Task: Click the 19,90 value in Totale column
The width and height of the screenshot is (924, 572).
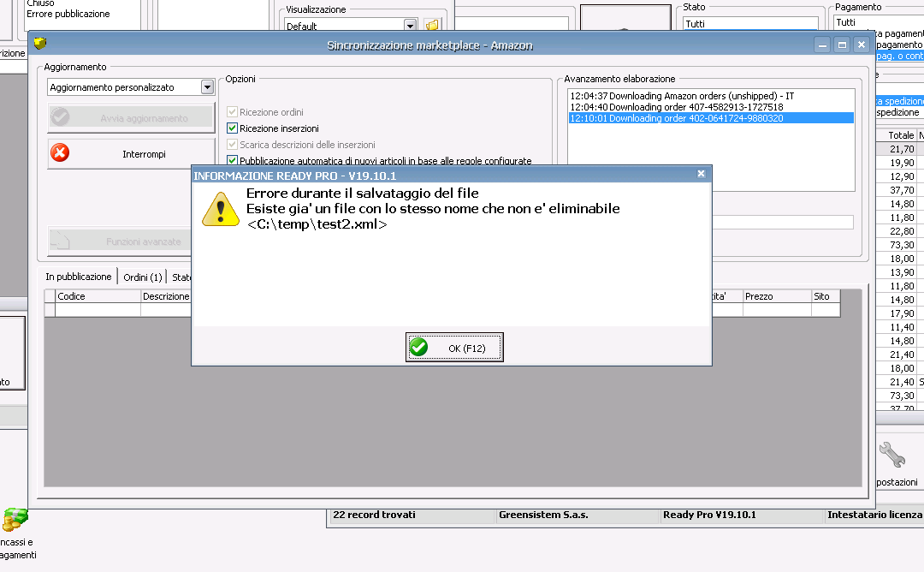Action: pyautogui.click(x=902, y=163)
